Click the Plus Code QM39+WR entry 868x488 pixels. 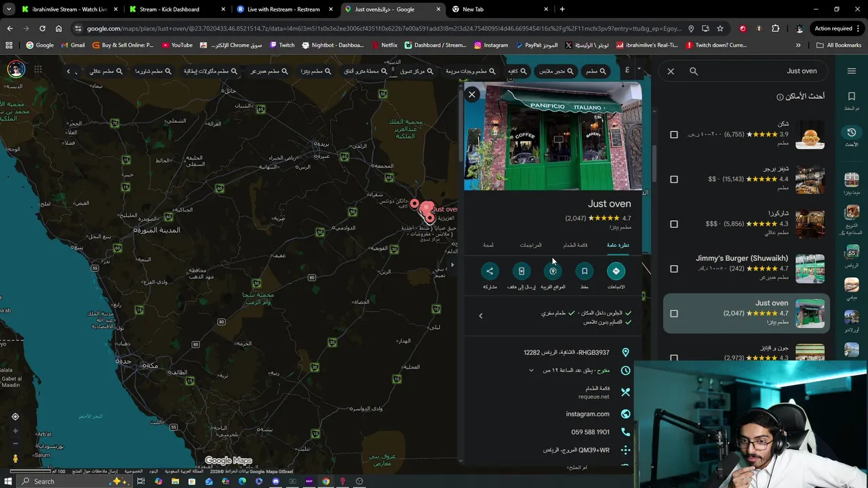[x=576, y=450]
